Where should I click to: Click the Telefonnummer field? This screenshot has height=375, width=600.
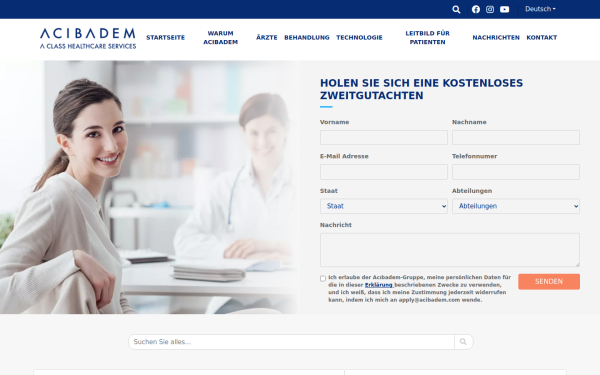516,172
